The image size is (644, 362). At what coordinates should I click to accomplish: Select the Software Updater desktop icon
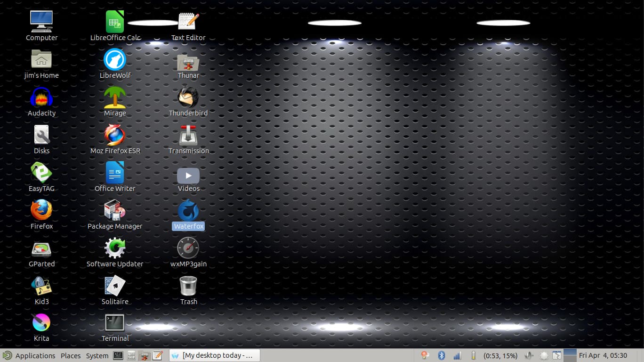(x=115, y=248)
